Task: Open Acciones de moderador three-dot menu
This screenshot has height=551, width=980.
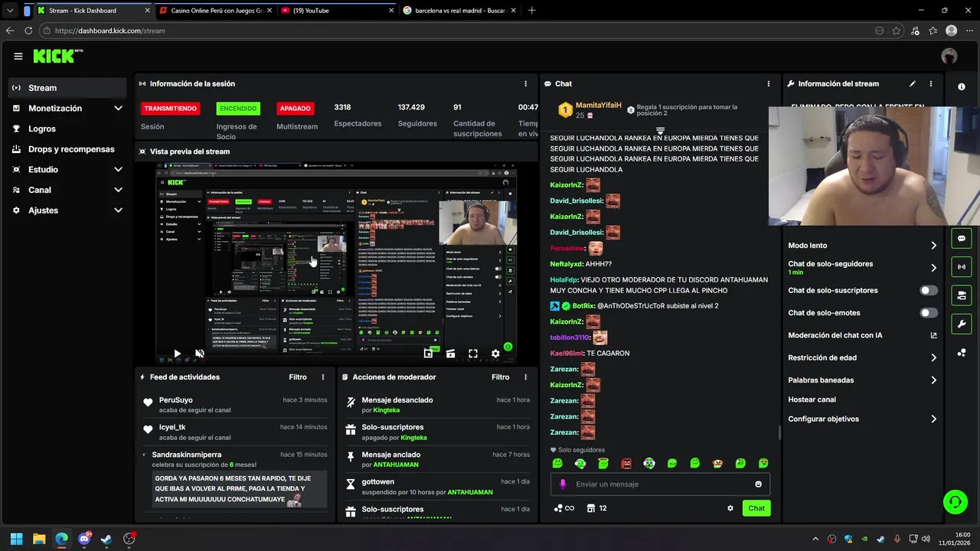Action: pyautogui.click(x=525, y=377)
